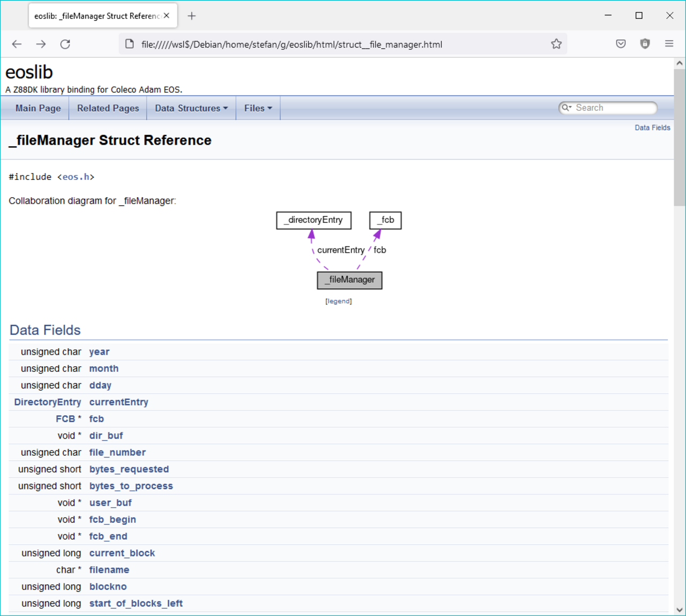Click the page scrollbar down arrow
This screenshot has width=686, height=616.
pos(680,610)
